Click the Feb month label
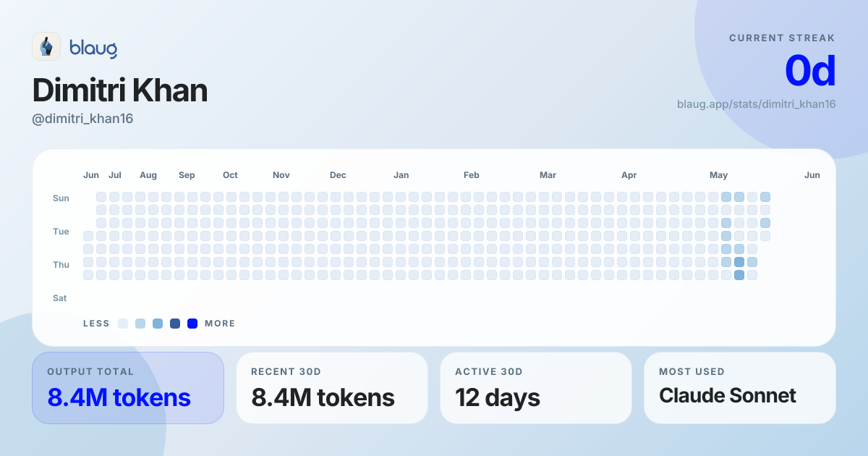This screenshot has width=868, height=456. pos(472,175)
